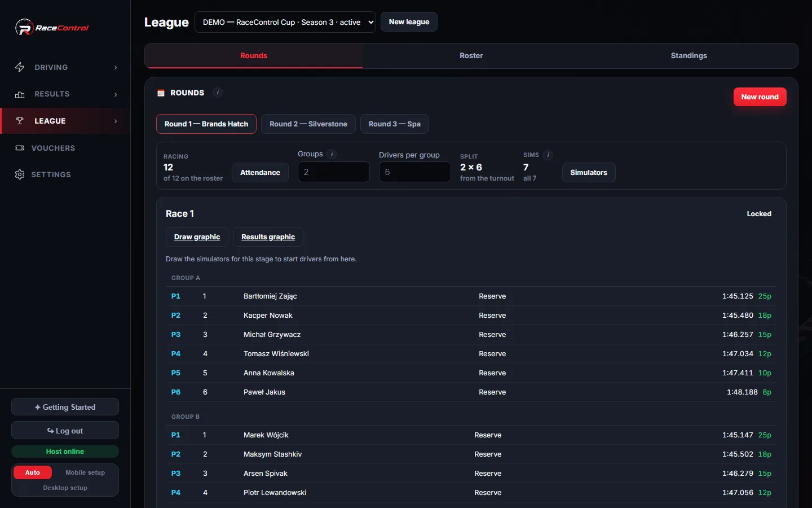The image size is (812, 508).
Task: Click the Vouchers ticket icon
Action: click(x=20, y=148)
